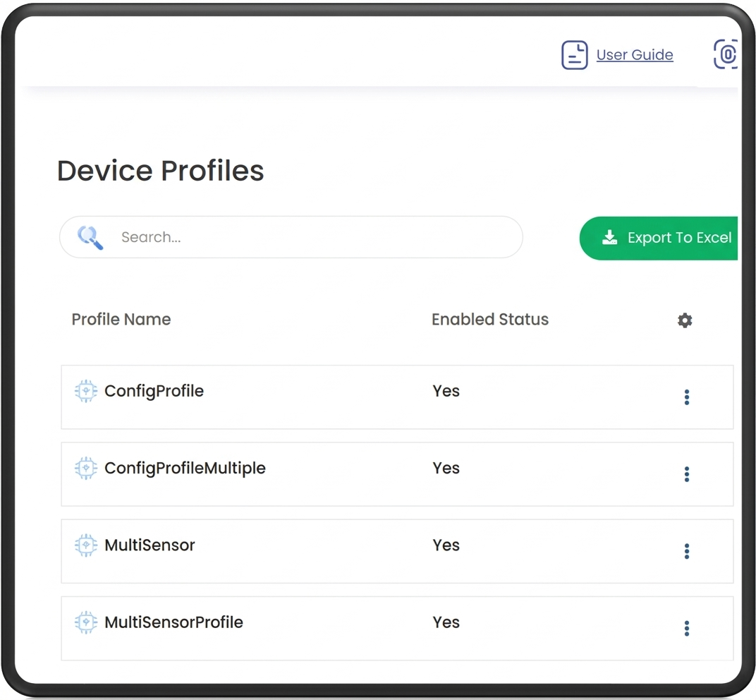Viewport: 756px width, 700px height.
Task: Select the ConfigProfile profile name
Action: point(154,391)
